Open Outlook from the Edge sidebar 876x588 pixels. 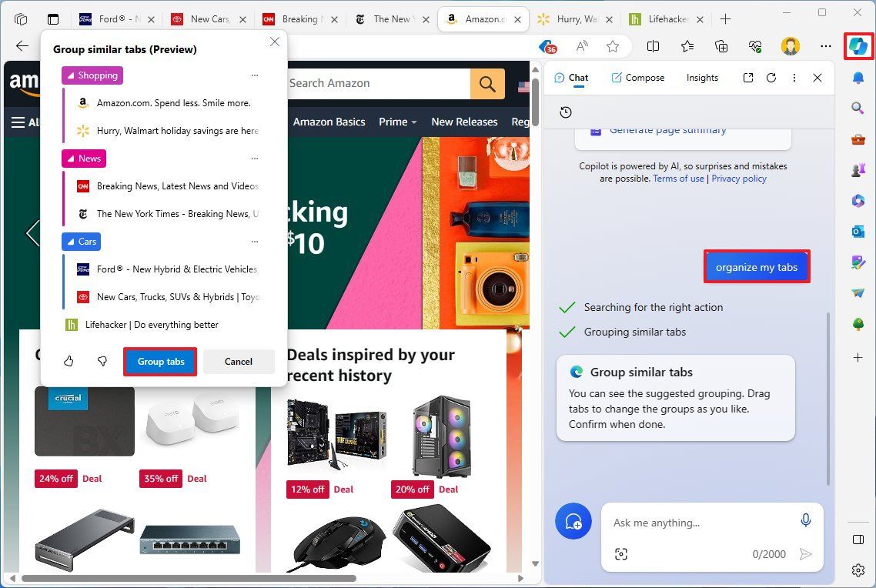858,231
